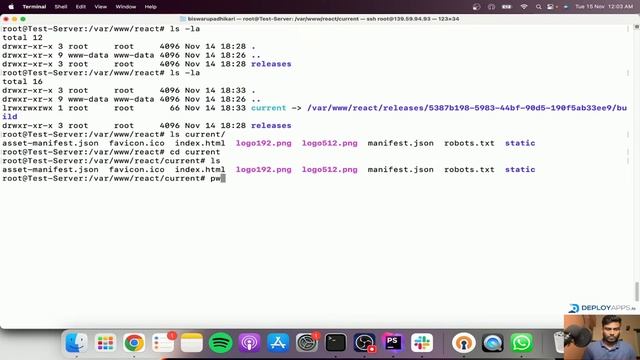Open OBS Studio from the Dock

(x=364, y=343)
